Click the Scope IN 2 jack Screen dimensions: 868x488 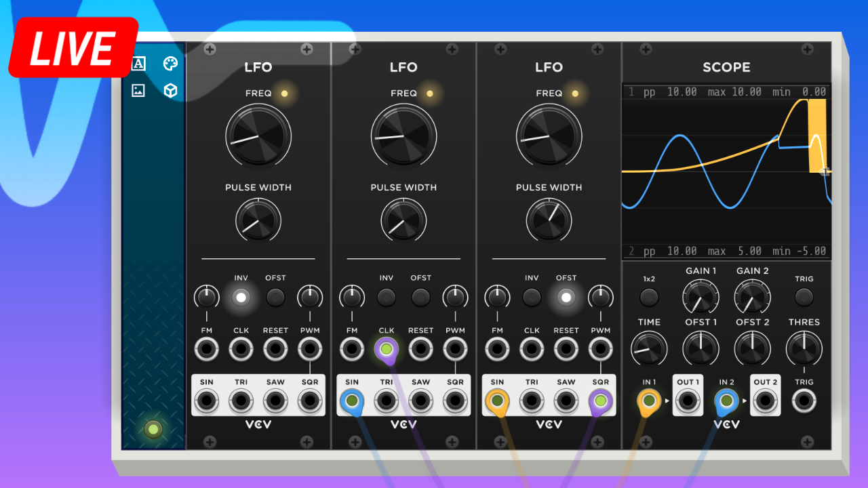(727, 401)
